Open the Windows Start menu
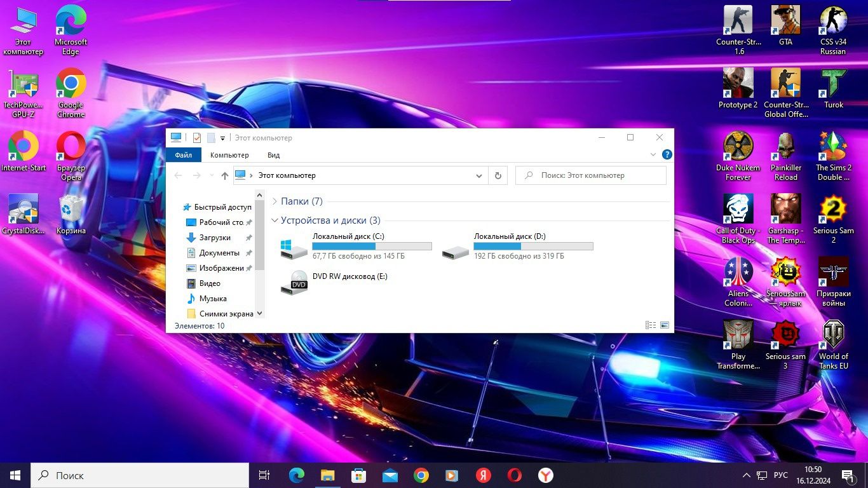The height and width of the screenshot is (488, 868). (x=15, y=475)
